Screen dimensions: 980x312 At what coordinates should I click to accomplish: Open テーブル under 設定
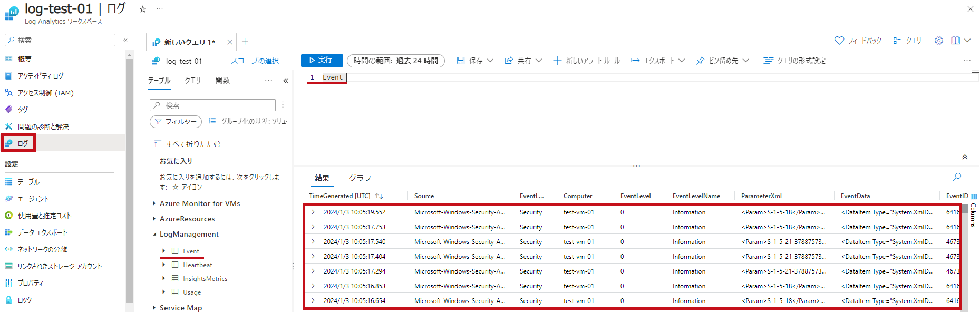pos(28,182)
